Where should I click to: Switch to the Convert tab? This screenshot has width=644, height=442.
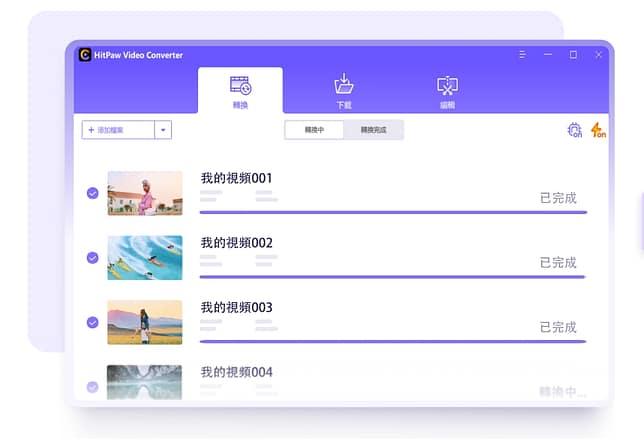tap(240, 90)
